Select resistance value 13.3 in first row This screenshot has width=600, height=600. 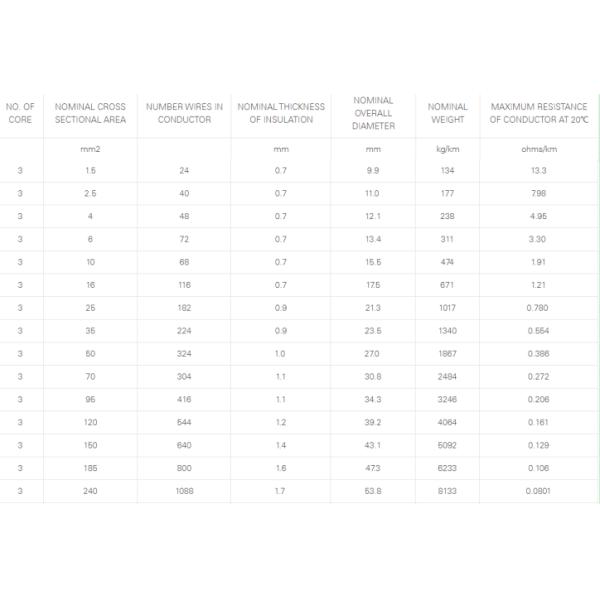[x=539, y=171]
